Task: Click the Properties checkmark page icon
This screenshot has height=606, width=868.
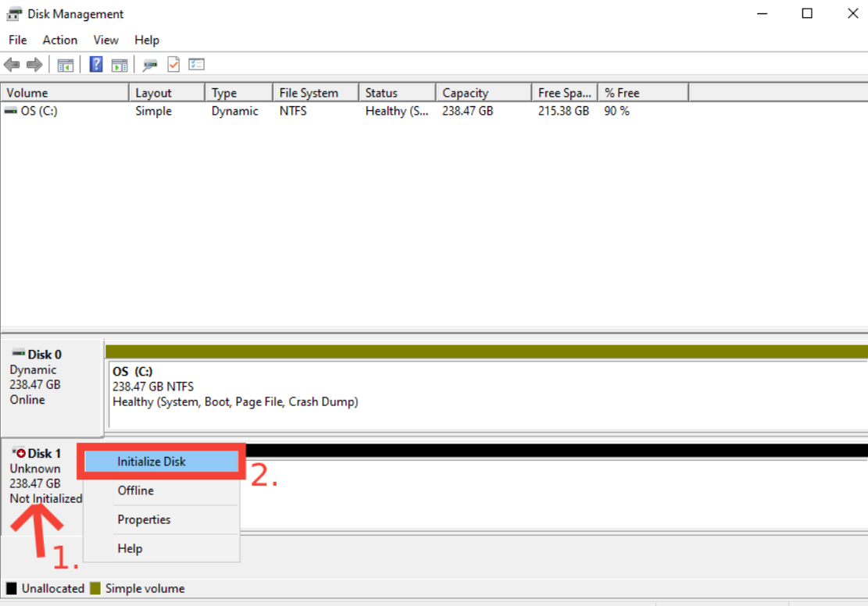Action: click(173, 65)
